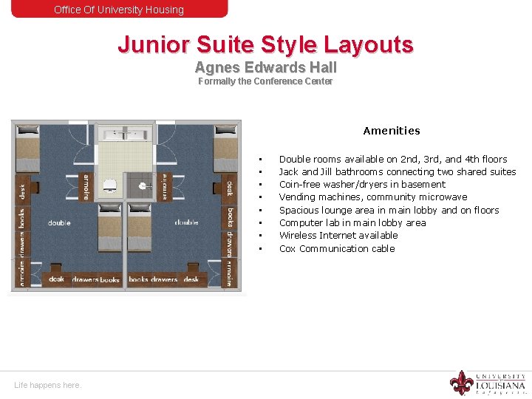The image size is (532, 399).
Task: Click the bathroom double sink vanity in floor plan
Action: click(125, 134)
